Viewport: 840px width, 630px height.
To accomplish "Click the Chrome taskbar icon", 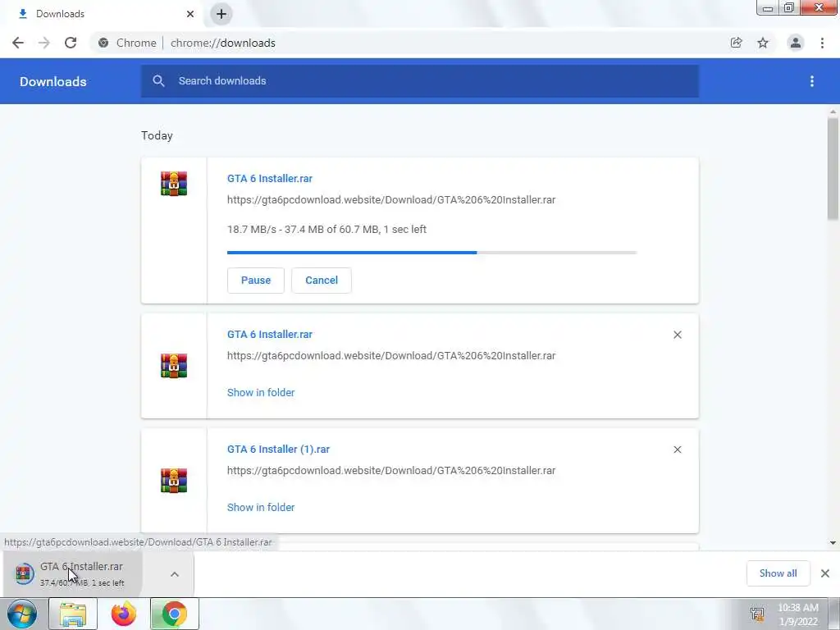I will [174, 614].
